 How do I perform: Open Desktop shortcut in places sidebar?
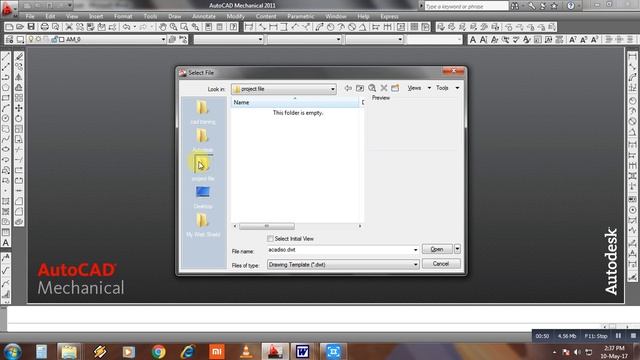203,196
